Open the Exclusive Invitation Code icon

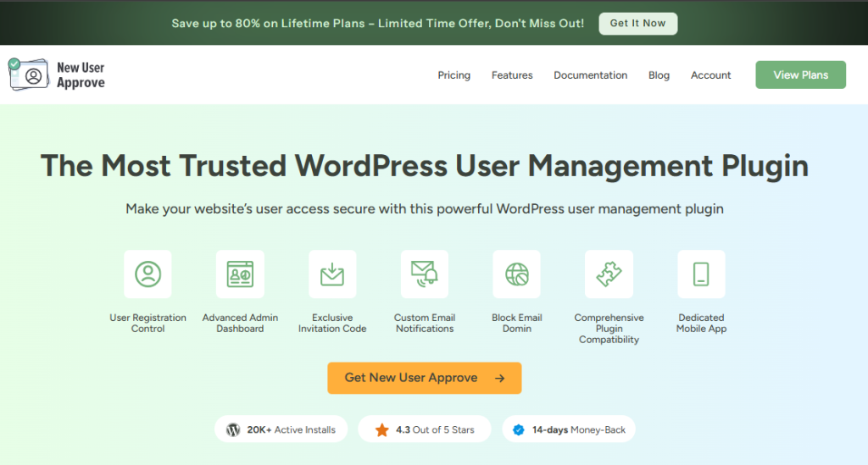point(332,274)
